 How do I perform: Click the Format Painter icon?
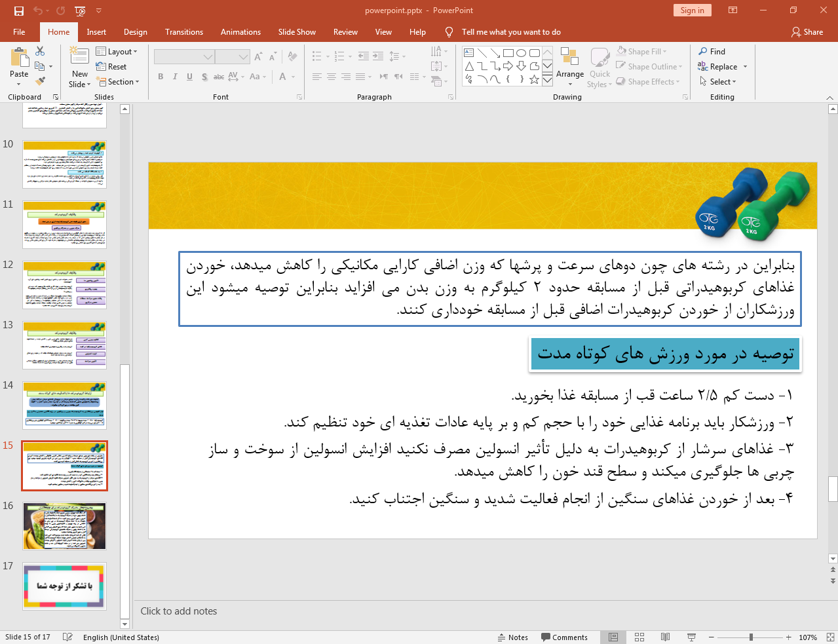tap(40, 81)
